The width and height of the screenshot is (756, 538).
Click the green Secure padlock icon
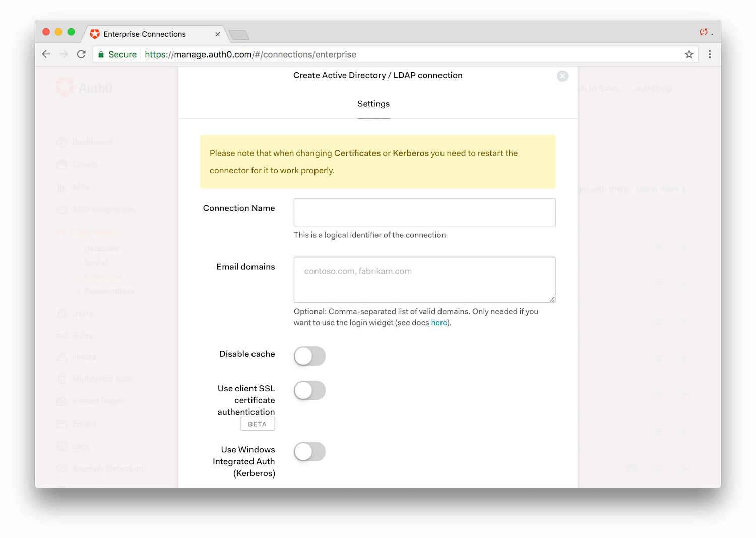[x=101, y=54]
